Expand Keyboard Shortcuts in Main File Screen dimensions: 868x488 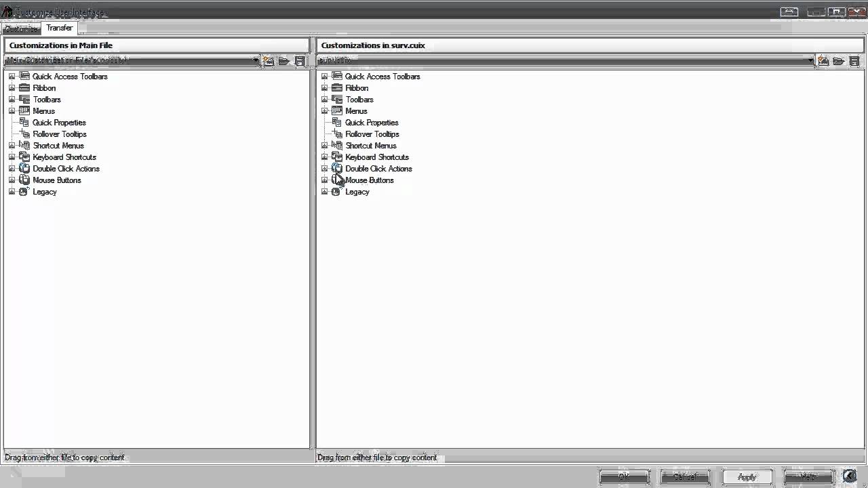click(12, 157)
